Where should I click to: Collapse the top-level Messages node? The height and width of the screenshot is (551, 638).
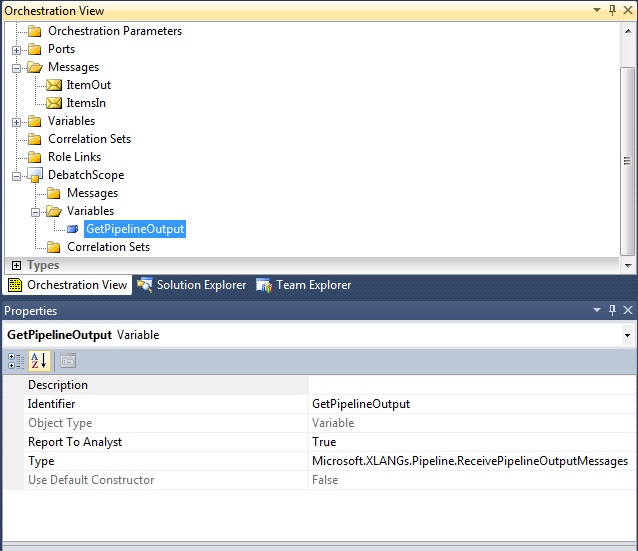click(x=16, y=68)
